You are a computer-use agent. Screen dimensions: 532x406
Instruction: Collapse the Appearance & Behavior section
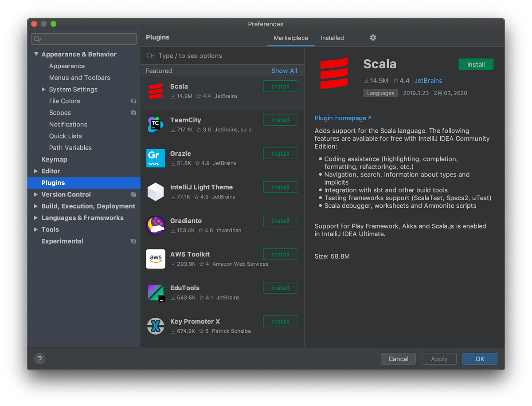(36, 54)
